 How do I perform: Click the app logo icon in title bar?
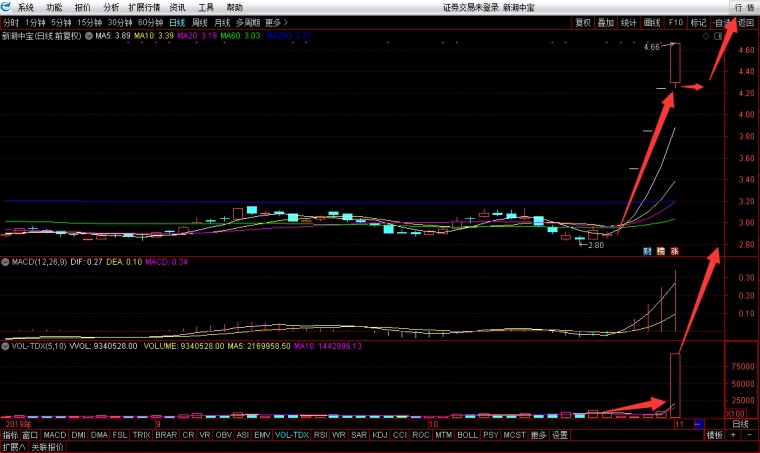(x=7, y=7)
